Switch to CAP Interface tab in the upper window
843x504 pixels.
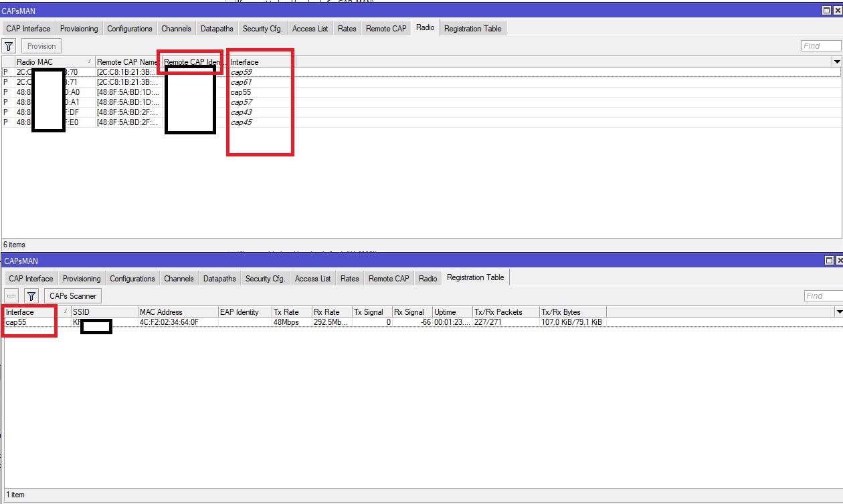click(x=28, y=29)
